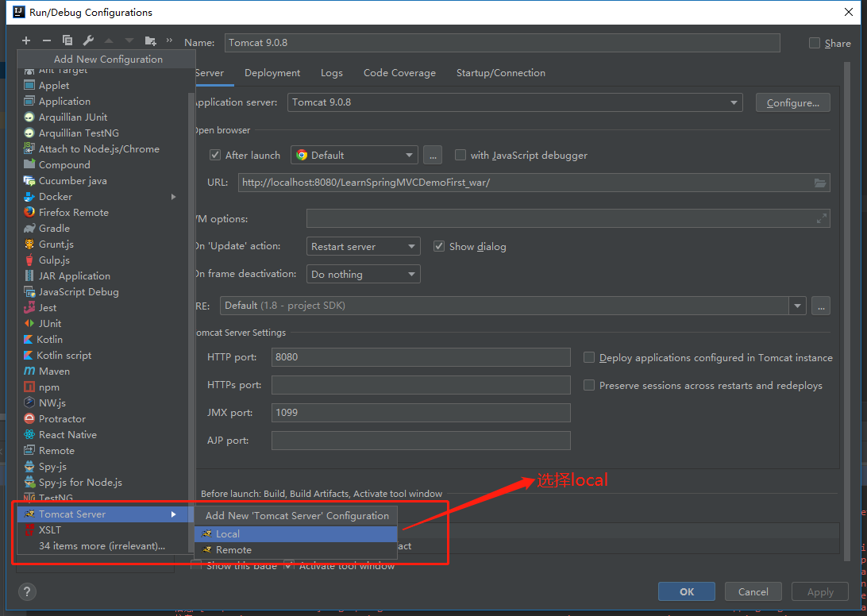The width and height of the screenshot is (867, 616).
Task: Open the Default browser dropdown
Action: coord(354,156)
